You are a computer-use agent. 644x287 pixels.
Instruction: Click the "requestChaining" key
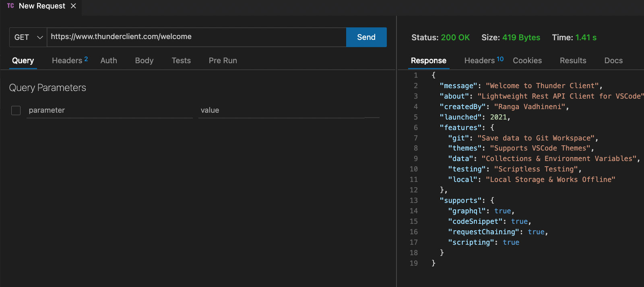[x=484, y=232]
